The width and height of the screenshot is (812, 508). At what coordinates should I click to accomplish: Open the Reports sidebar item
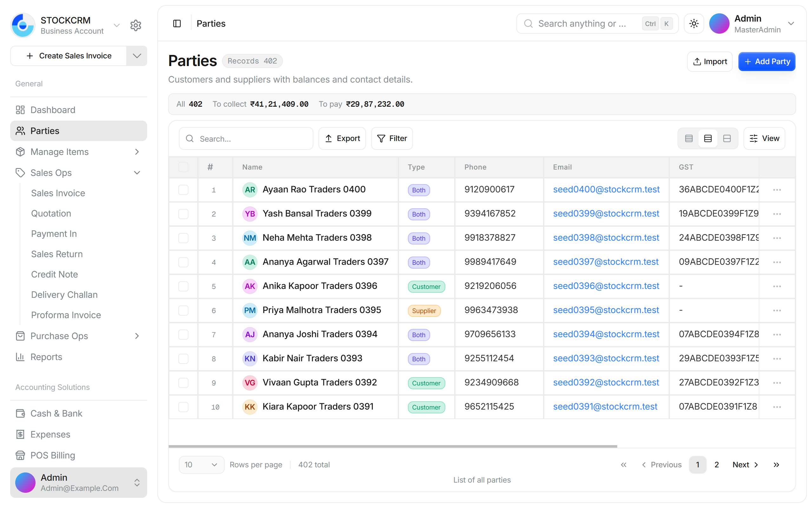(79, 357)
